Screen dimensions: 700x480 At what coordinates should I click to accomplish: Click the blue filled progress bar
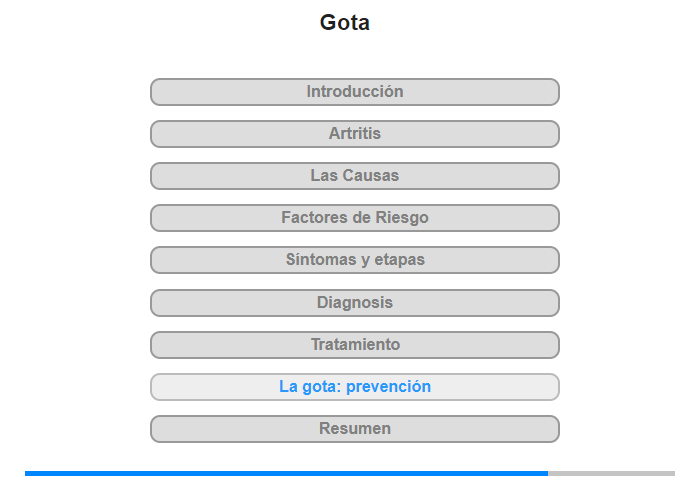(286, 473)
